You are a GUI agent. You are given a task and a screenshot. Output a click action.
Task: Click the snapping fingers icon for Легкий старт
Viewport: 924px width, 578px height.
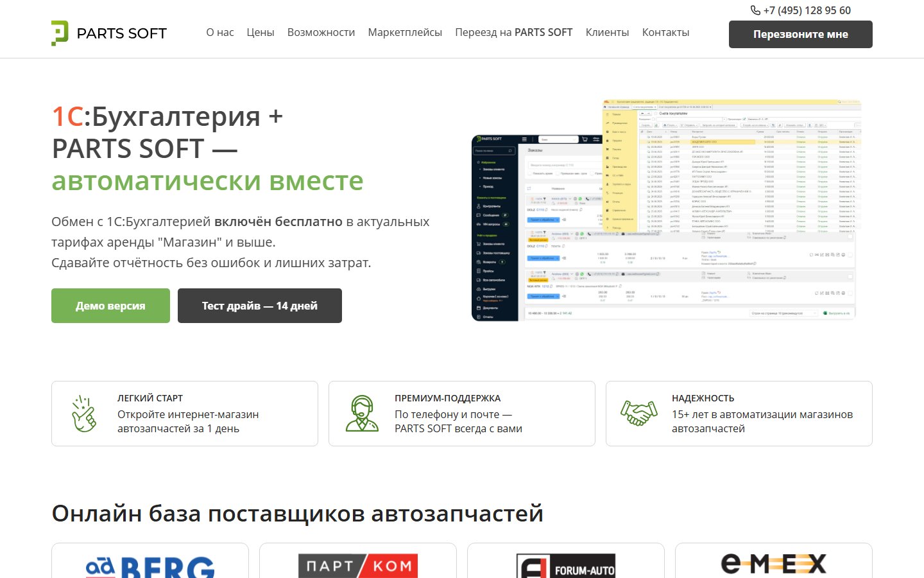(84, 414)
